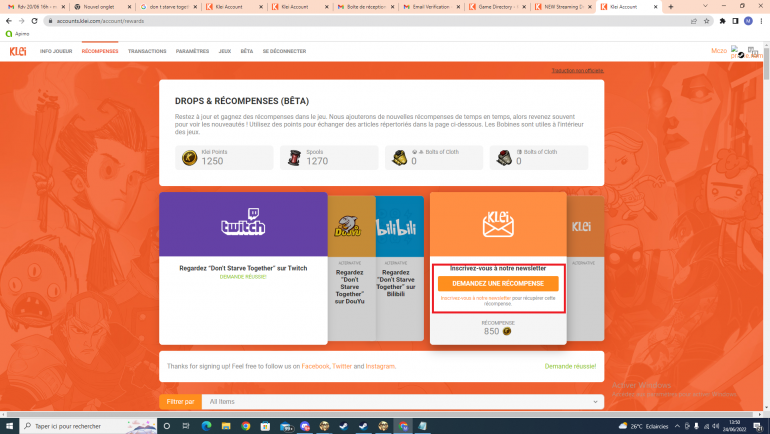Viewport: 770px width, 434px height.
Task: Open PARAMÈTRES in the Klei navbar
Action: coord(192,51)
